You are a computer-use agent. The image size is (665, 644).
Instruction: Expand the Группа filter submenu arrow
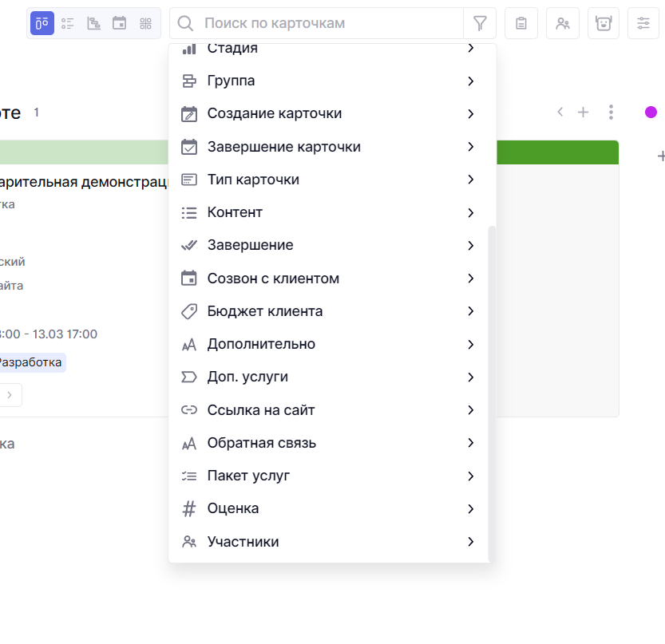coord(471,81)
